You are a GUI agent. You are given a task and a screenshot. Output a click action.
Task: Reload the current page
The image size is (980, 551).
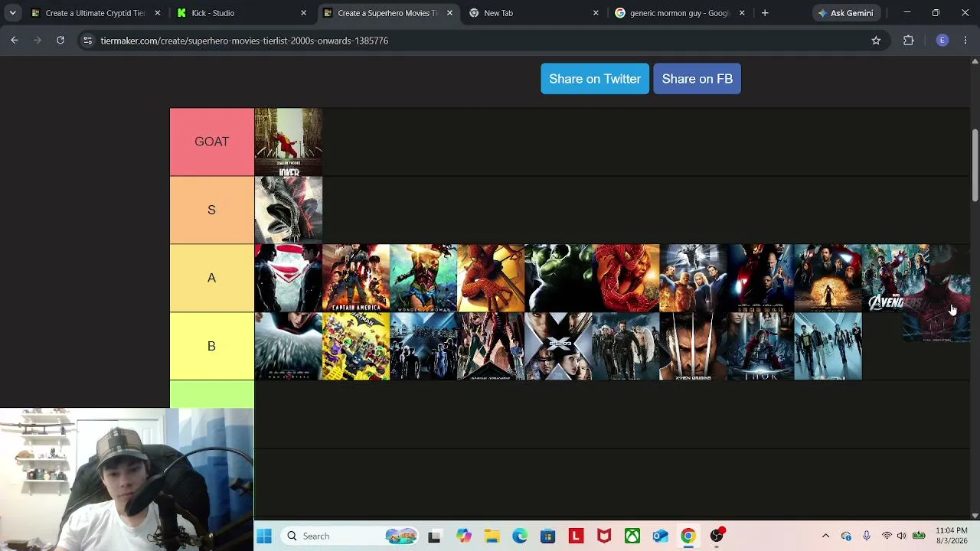coord(60,41)
